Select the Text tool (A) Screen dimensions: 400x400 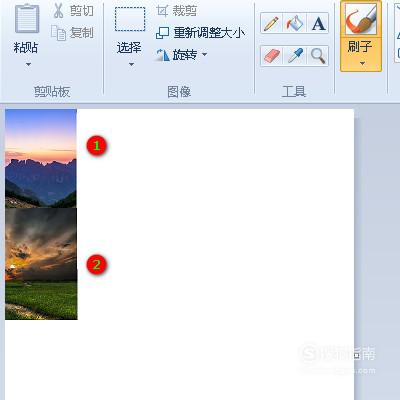tap(318, 23)
